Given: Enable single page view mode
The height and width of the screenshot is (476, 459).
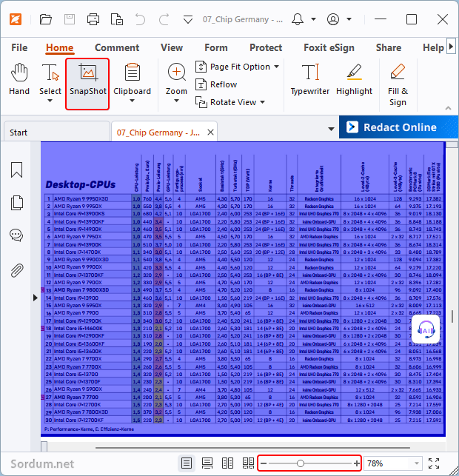Looking at the screenshot, I should pos(187,463).
